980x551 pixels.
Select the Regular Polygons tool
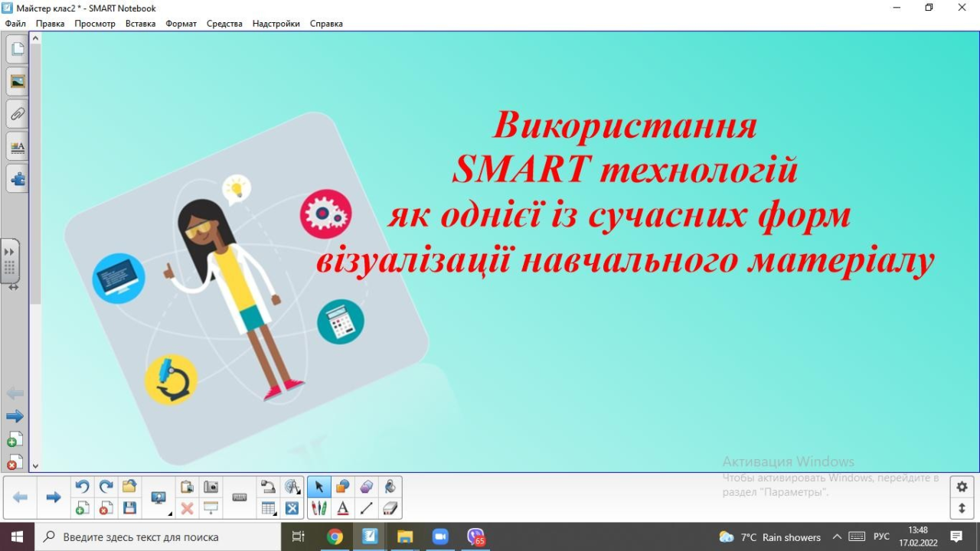[366, 487]
